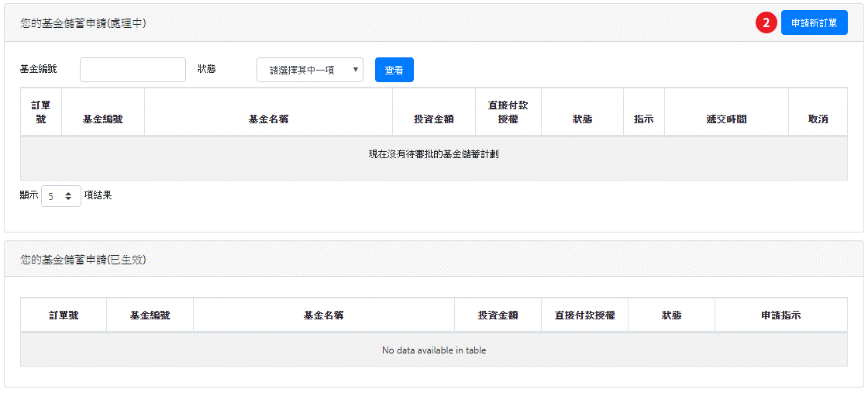Click 狀態 header in the 已生效 table
Image resolution: width=868 pixels, height=393 pixels.
671,315
